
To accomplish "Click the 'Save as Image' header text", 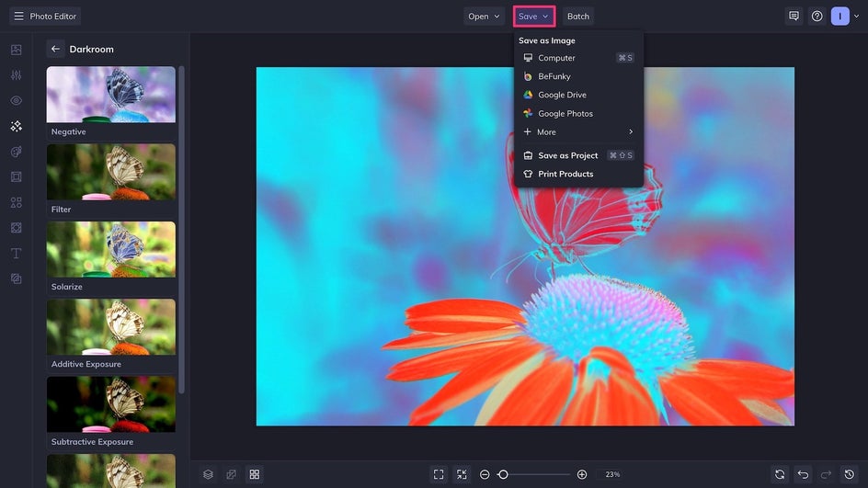I will 547,40.
